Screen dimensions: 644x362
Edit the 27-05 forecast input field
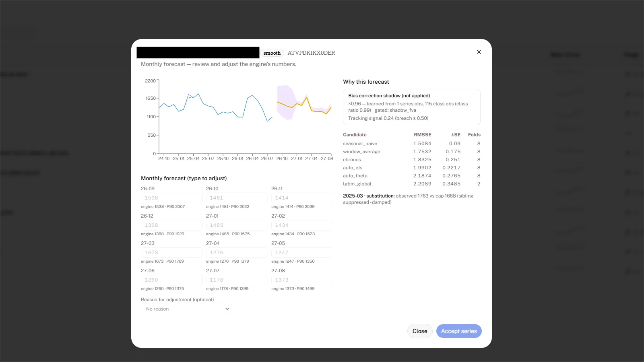pos(302,253)
